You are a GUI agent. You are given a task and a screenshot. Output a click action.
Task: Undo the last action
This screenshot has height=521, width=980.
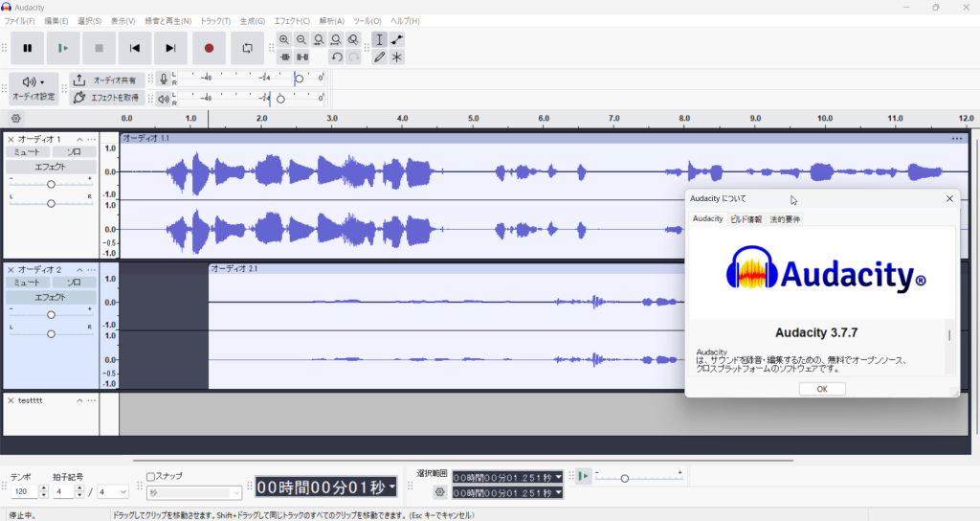[337, 57]
